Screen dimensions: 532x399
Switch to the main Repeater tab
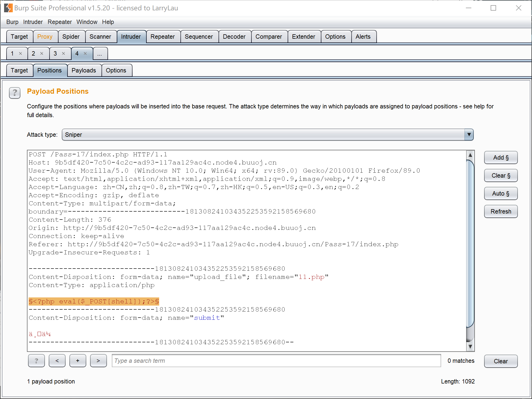163,36
